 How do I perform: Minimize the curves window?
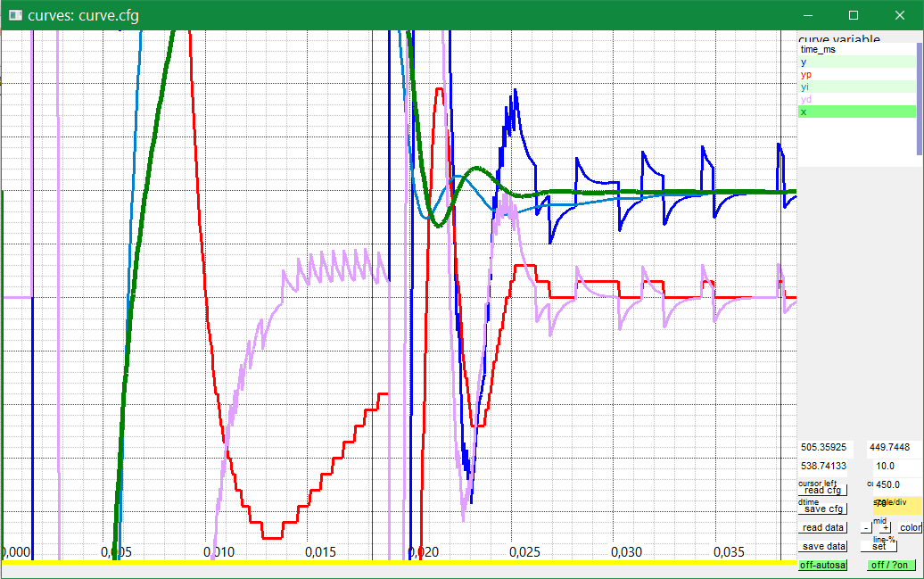click(x=808, y=15)
